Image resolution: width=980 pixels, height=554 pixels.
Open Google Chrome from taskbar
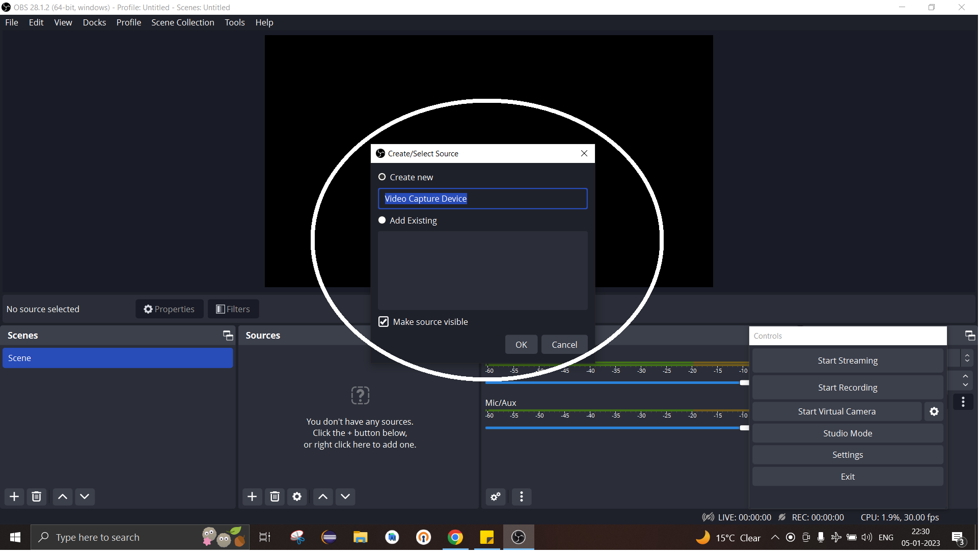pyautogui.click(x=456, y=538)
